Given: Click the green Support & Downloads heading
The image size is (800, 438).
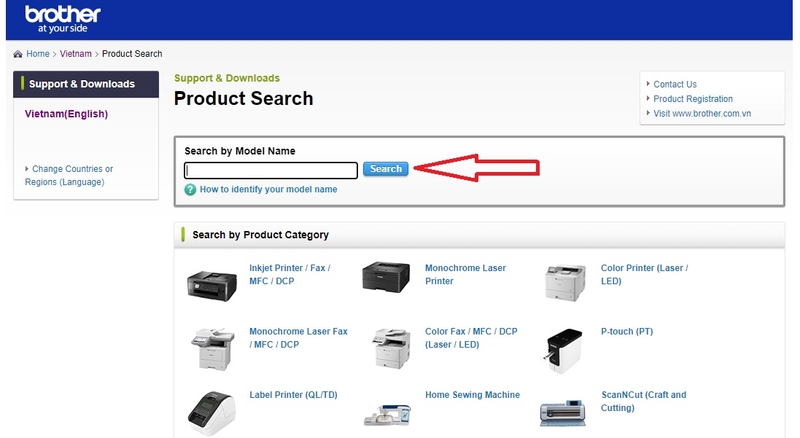Looking at the screenshot, I should (x=227, y=78).
